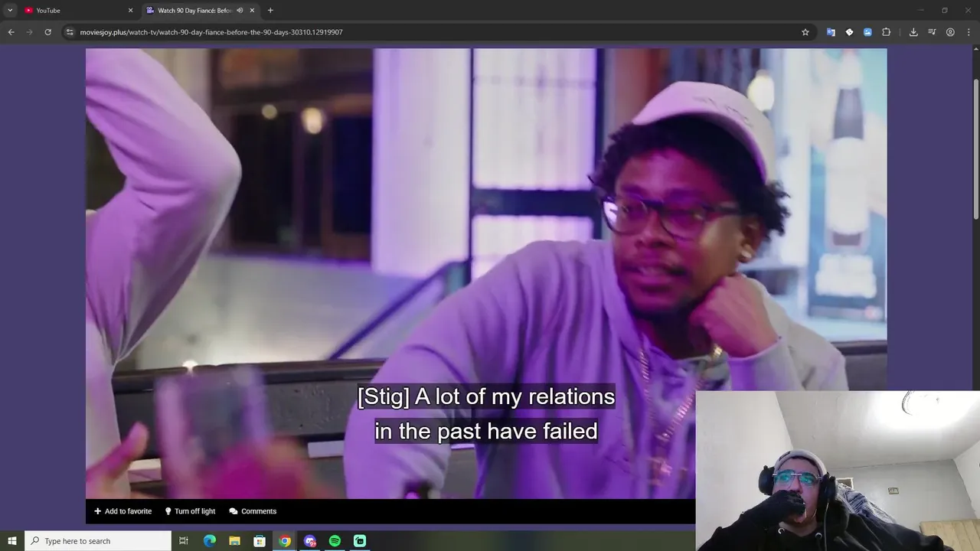Open a new browser tab
The image size is (980, 551).
[x=270, y=10]
